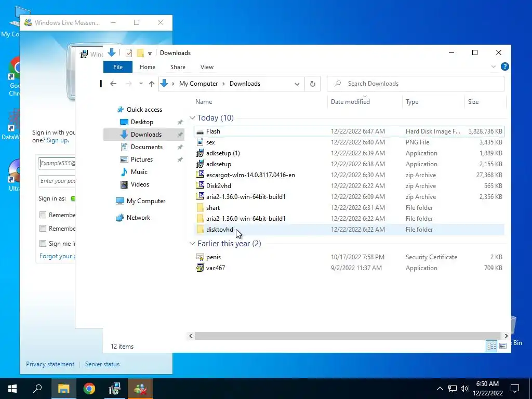Open Windows Start menu
This screenshot has width=532, height=399.
12,389
